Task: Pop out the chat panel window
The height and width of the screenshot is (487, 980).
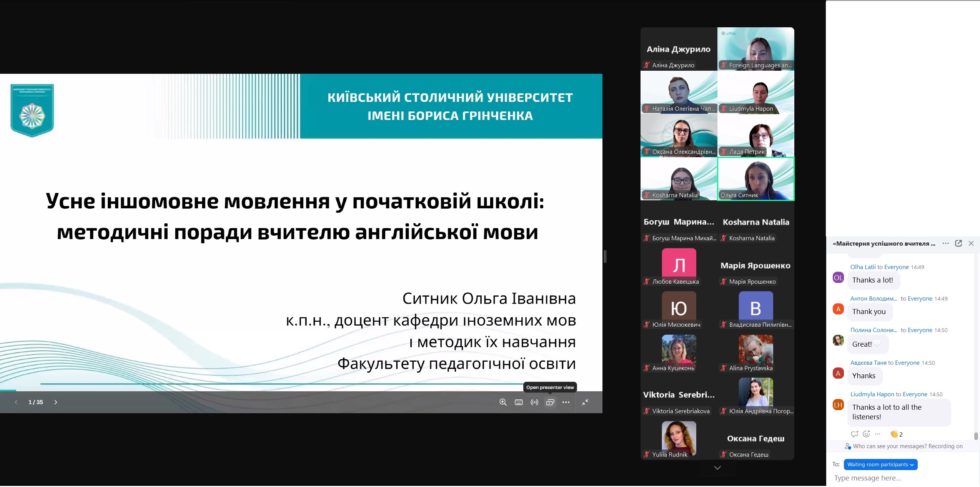Action: [x=958, y=243]
